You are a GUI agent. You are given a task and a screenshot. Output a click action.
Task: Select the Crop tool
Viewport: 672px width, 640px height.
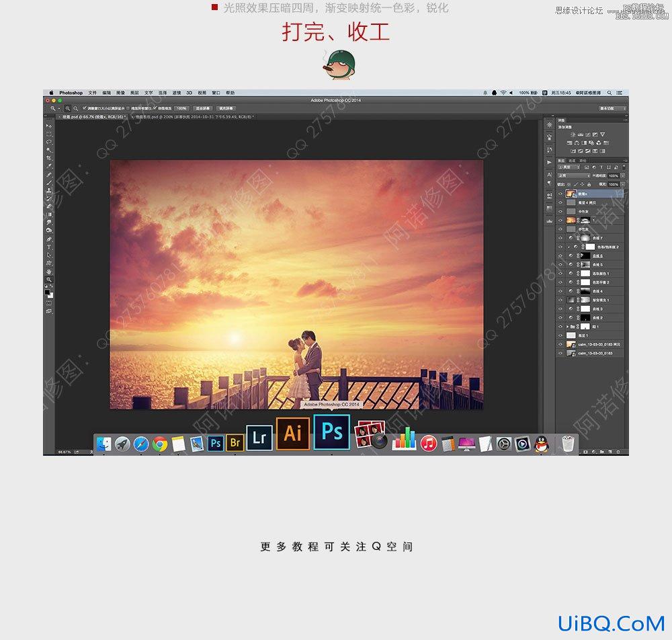point(49,158)
